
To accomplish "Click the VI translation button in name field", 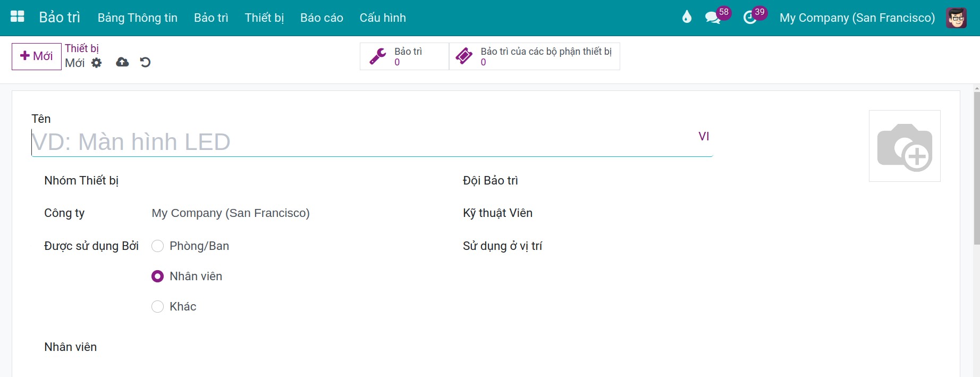I will [x=704, y=137].
